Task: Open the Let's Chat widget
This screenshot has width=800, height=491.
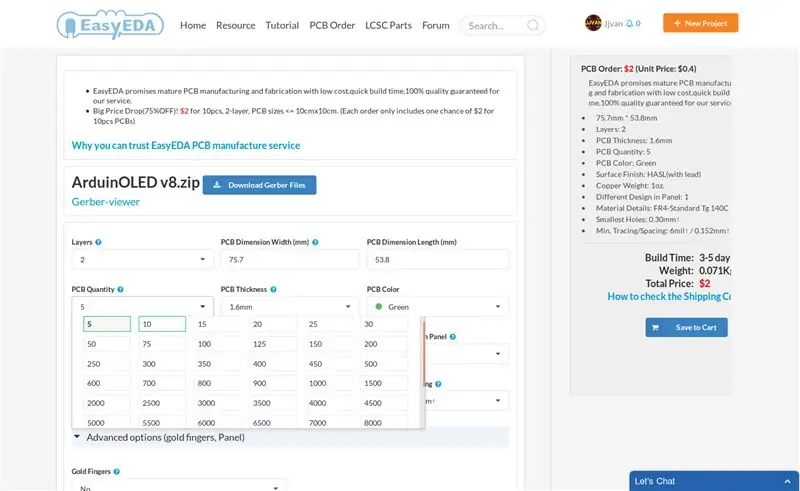Action: [x=714, y=481]
